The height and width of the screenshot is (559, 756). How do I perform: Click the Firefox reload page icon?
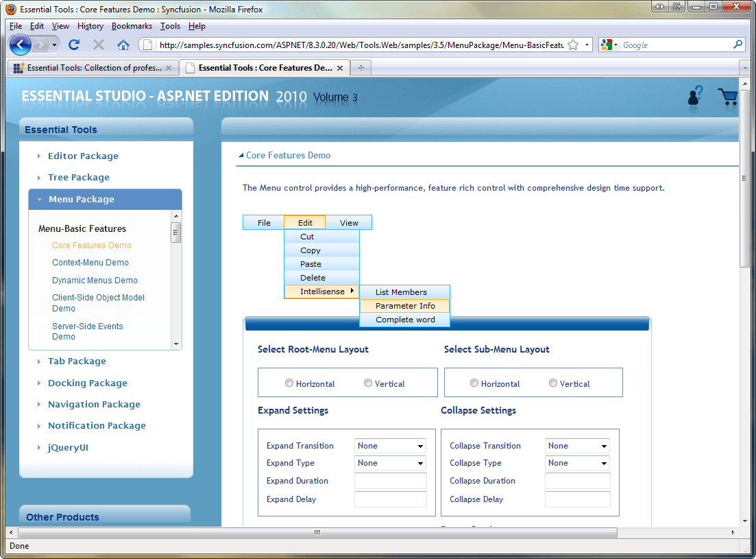pos(74,44)
